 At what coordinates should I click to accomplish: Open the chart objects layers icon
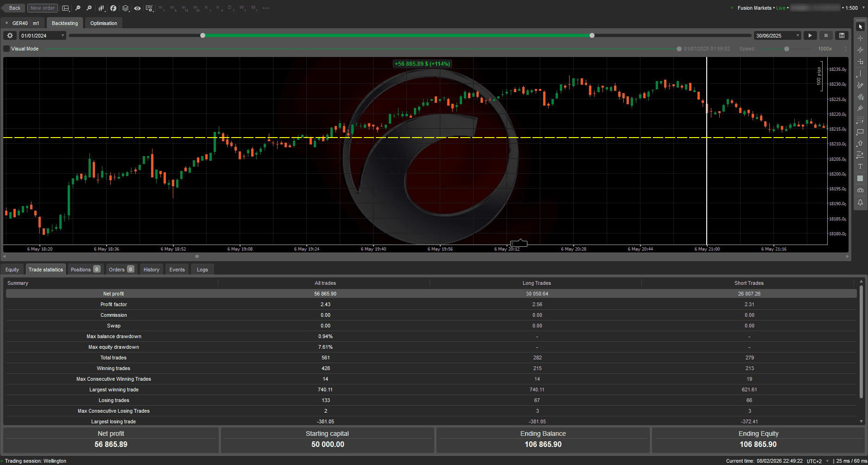tap(125, 8)
